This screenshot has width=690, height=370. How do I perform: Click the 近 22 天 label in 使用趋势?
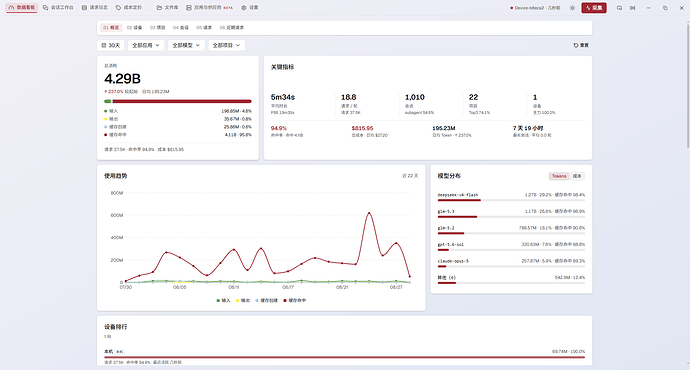tap(410, 176)
